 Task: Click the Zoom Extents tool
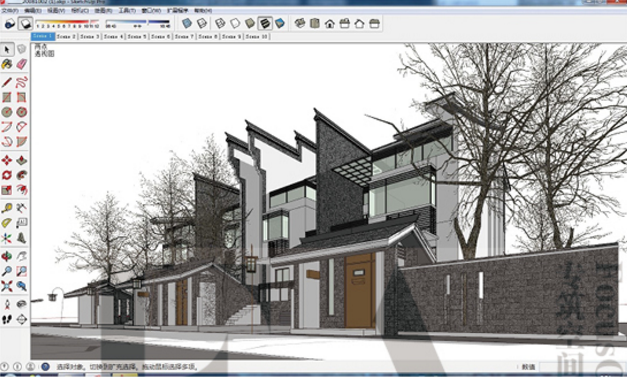(x=7, y=286)
